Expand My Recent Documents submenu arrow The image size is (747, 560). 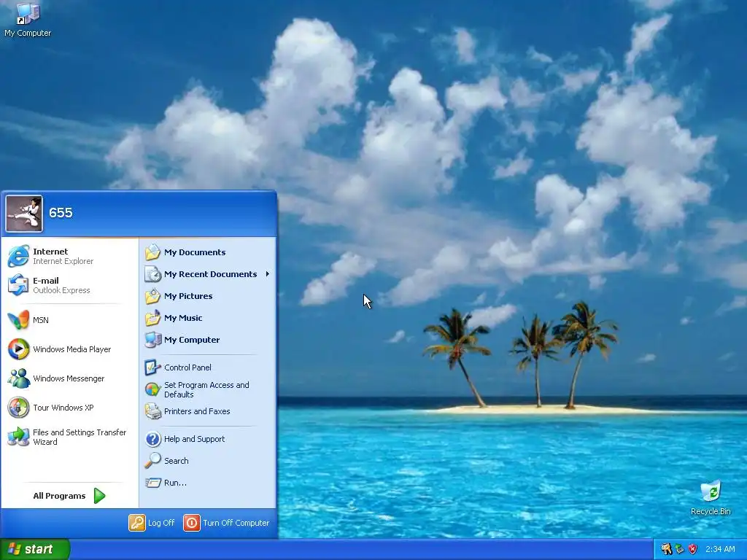[x=268, y=274]
